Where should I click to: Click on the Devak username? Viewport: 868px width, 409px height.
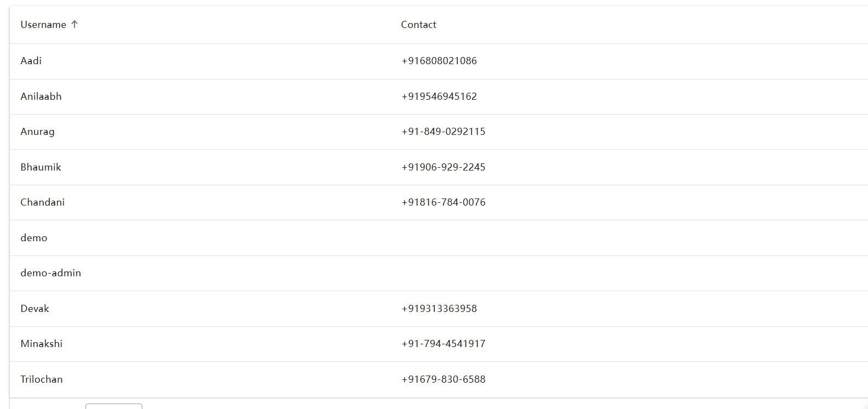[35, 309]
